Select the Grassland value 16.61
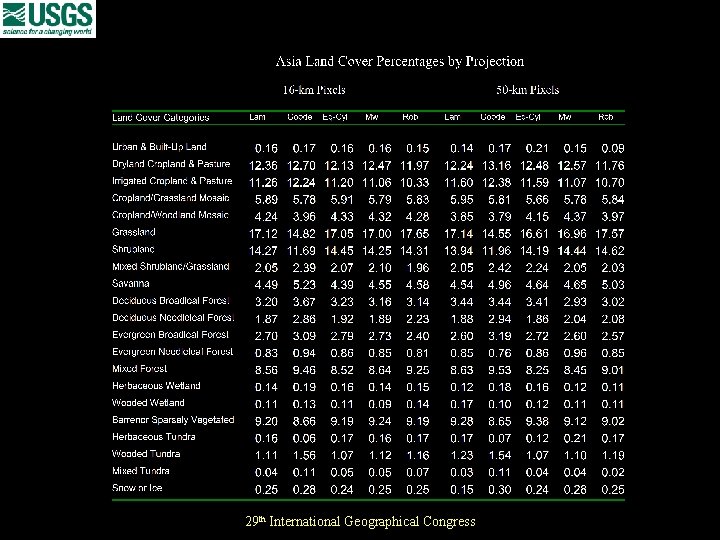This screenshot has height=540, width=720. 534,233
